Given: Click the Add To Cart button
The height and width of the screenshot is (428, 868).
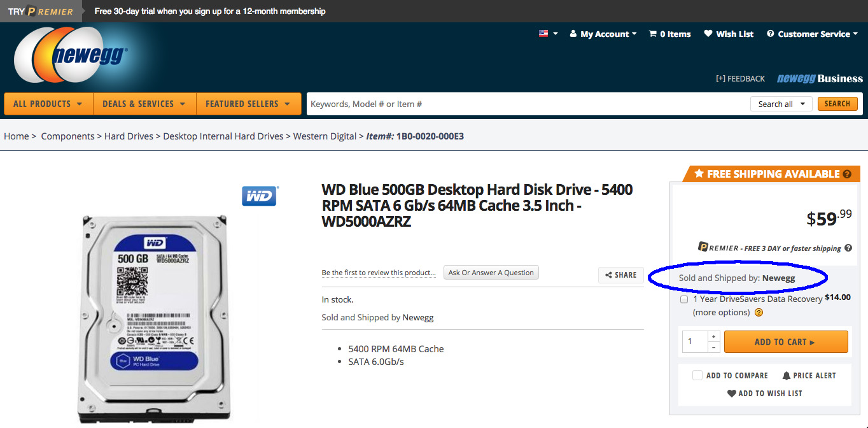Looking at the screenshot, I should point(786,342).
